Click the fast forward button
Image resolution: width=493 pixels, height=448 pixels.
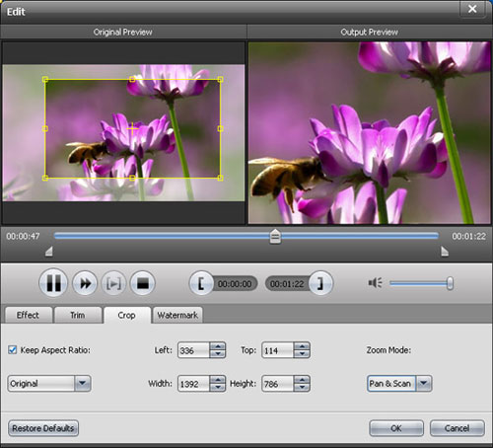(x=85, y=283)
